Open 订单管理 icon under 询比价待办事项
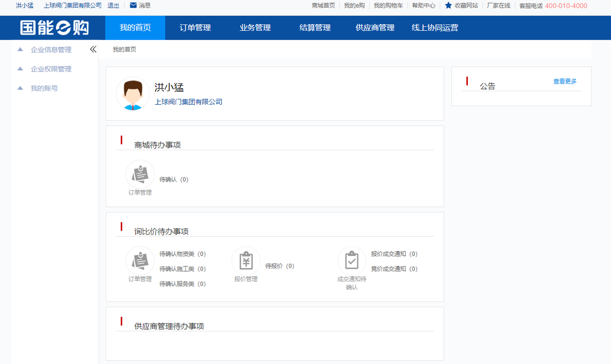Screen dimensions: 611x364 140,261
